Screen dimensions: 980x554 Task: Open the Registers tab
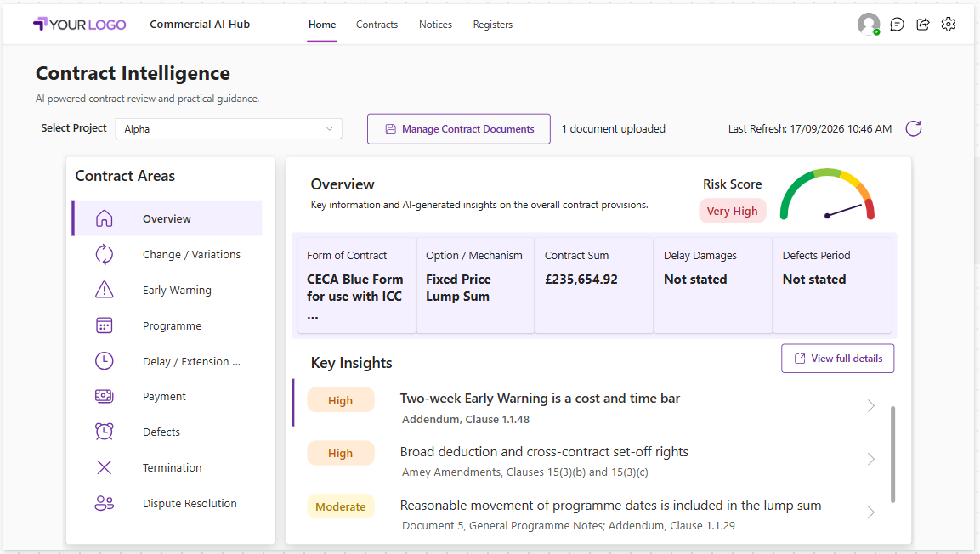(x=492, y=25)
